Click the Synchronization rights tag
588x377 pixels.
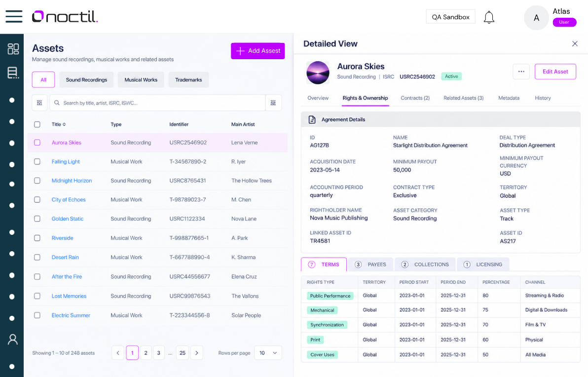[327, 325]
